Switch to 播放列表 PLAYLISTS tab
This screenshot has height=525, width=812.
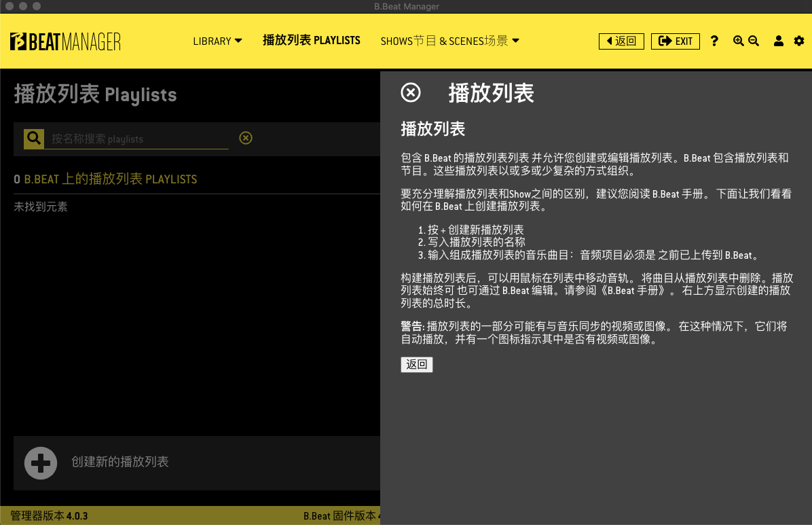(x=311, y=41)
